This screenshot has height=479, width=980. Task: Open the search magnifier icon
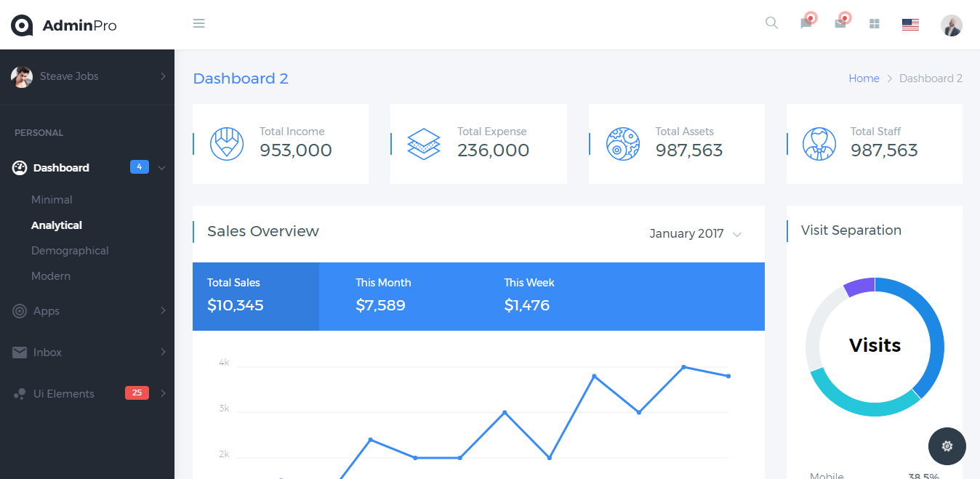(771, 23)
